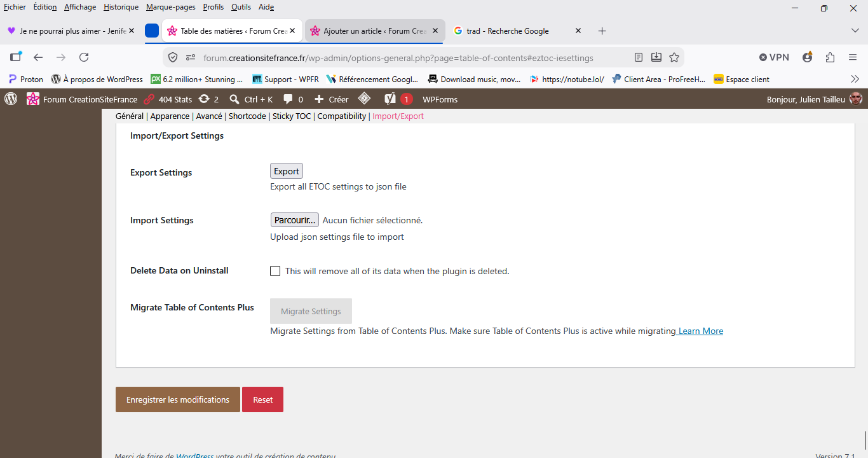The image size is (868, 458).
Task: Show more bookmarks with the double chevron
Action: pos(855,79)
